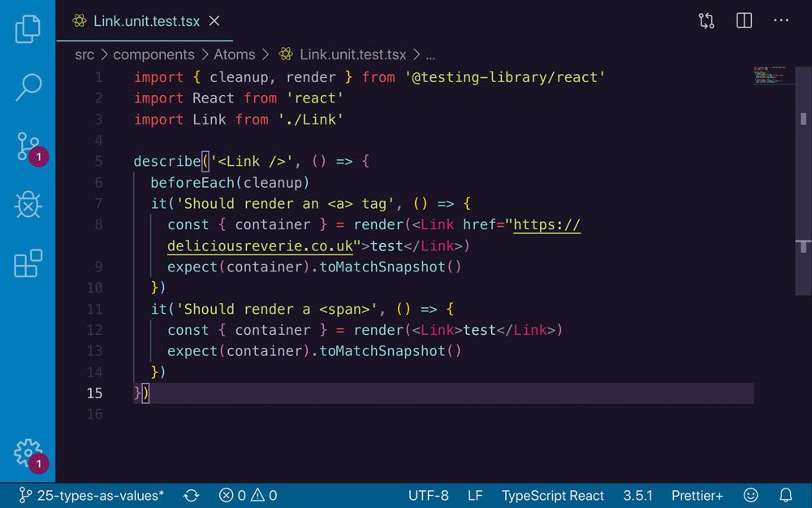This screenshot has width=812, height=508.
Task: View problems via the errors and warnings indicator
Action: (x=248, y=495)
